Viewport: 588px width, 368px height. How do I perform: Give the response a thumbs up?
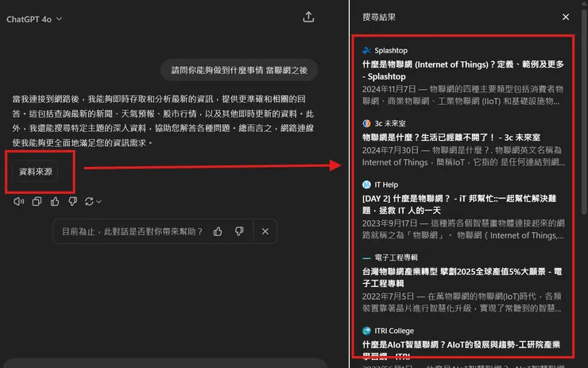coord(55,201)
